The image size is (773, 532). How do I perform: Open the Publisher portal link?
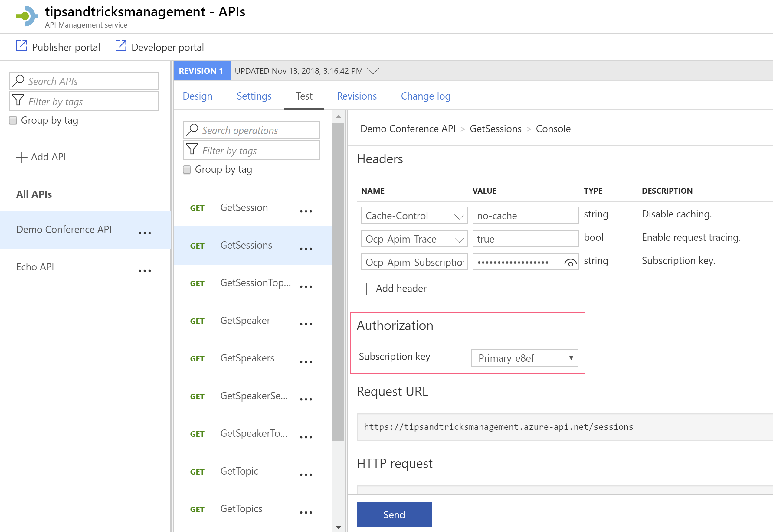pyautogui.click(x=66, y=47)
